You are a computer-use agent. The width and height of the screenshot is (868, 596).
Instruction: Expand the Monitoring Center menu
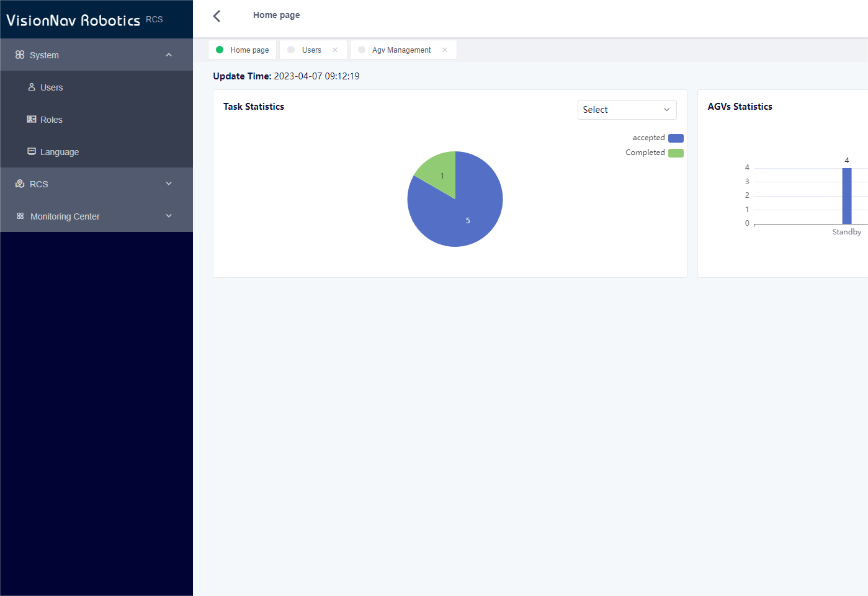(169, 216)
